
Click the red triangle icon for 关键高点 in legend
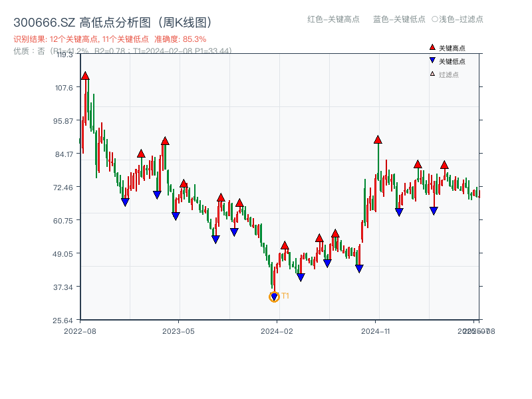[432, 47]
